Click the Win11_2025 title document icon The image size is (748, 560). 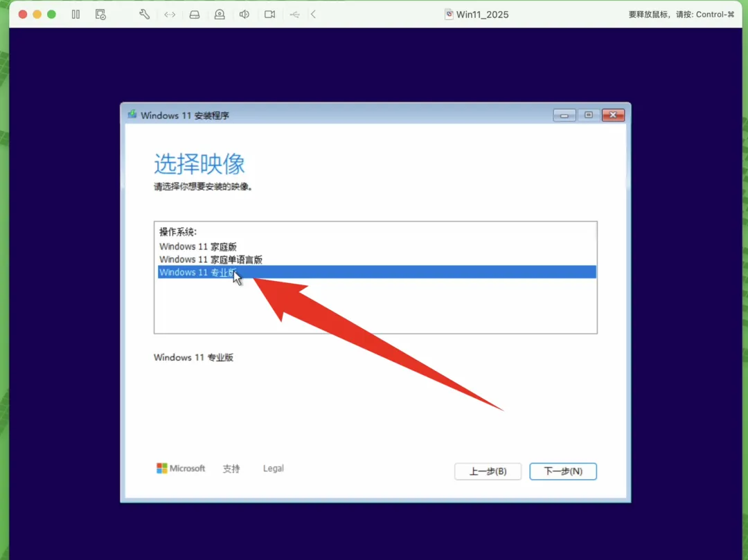[449, 15]
